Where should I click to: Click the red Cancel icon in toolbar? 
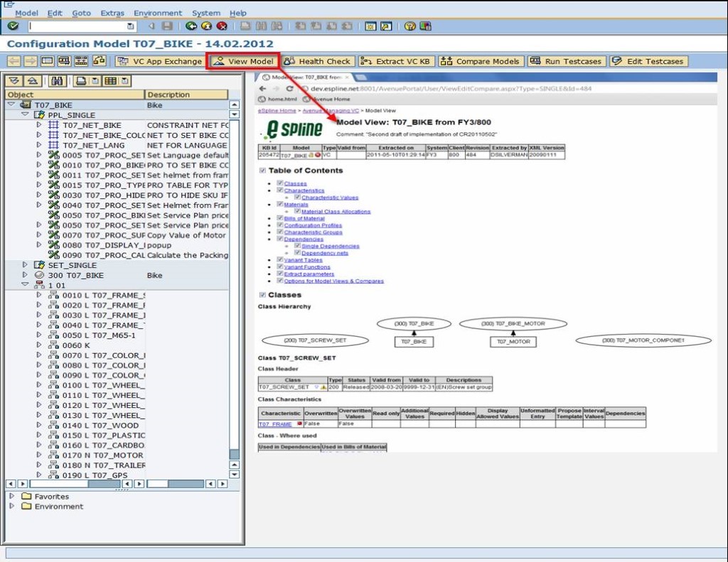tap(222, 26)
